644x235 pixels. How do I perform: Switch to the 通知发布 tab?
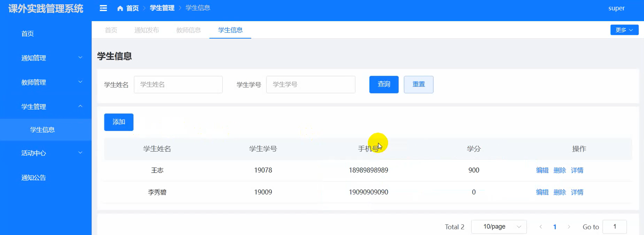(x=147, y=30)
